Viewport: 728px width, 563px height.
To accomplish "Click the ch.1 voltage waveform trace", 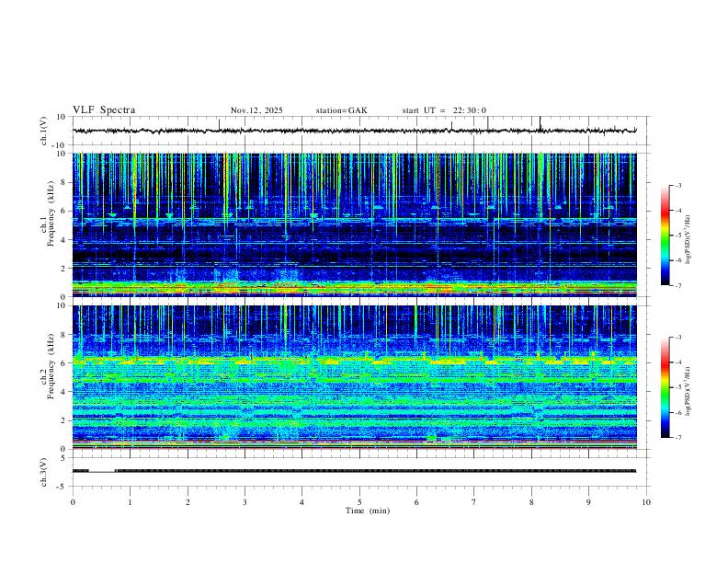I will click(354, 131).
